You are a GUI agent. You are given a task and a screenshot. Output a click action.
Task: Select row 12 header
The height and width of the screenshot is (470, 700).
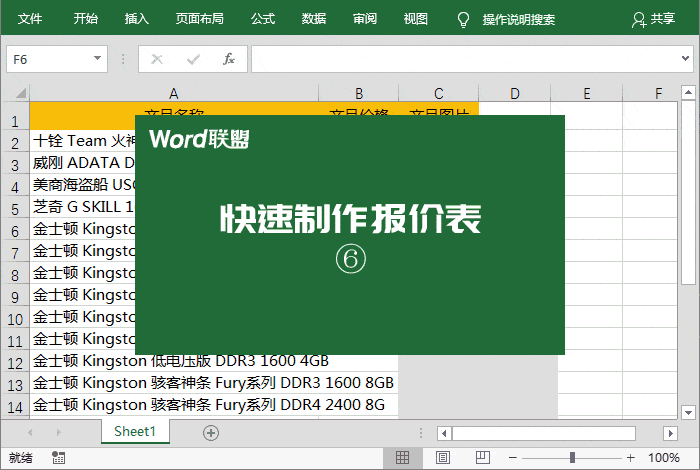tap(15, 363)
